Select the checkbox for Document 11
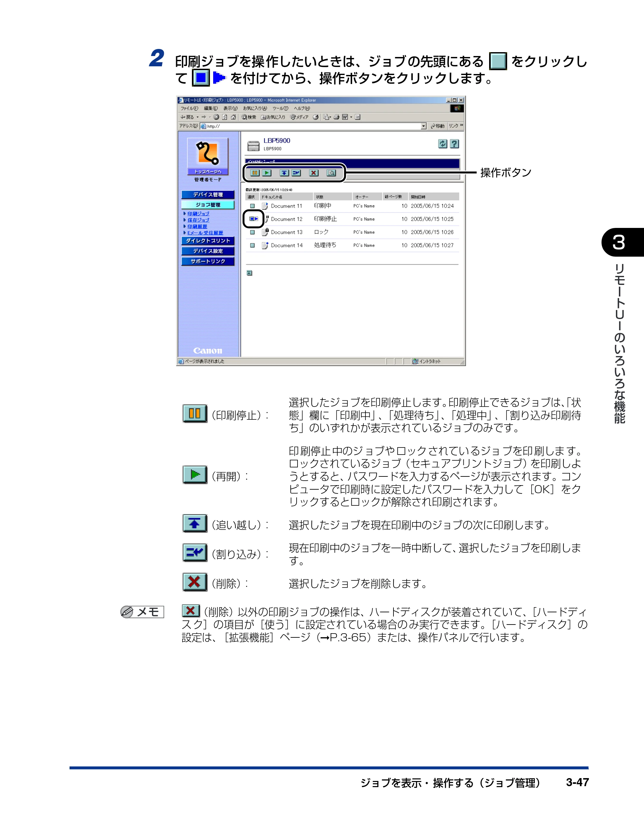This screenshot has height=828, width=644. 252,206
